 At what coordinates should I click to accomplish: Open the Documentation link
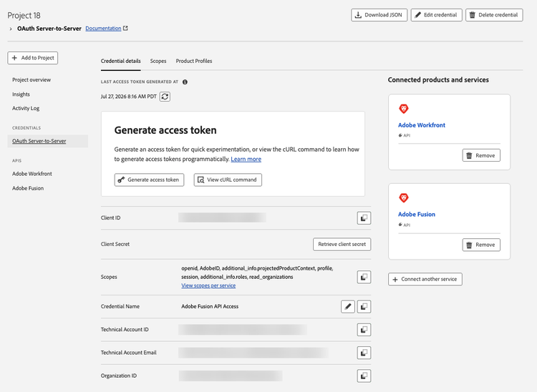coord(103,29)
